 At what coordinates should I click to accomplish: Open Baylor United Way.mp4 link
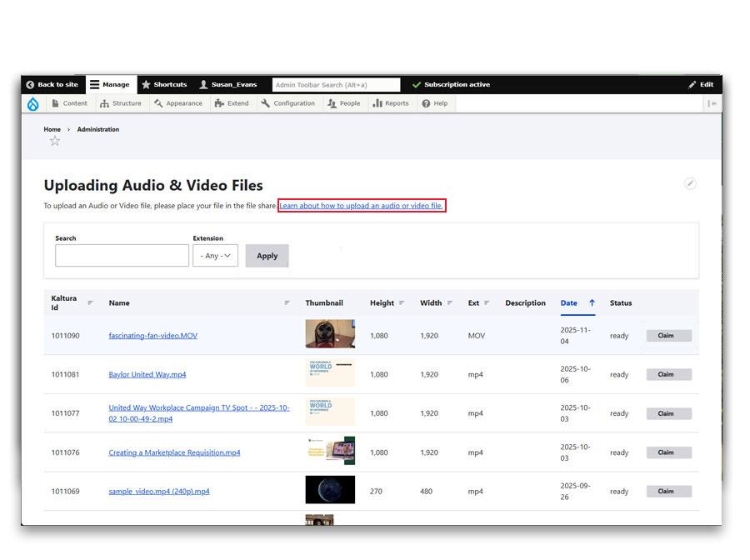pyautogui.click(x=147, y=374)
